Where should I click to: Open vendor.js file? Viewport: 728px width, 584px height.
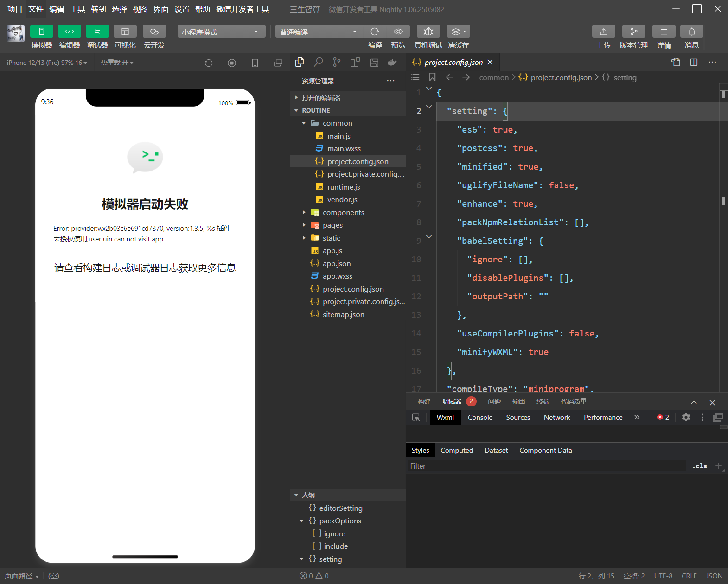coord(348,200)
